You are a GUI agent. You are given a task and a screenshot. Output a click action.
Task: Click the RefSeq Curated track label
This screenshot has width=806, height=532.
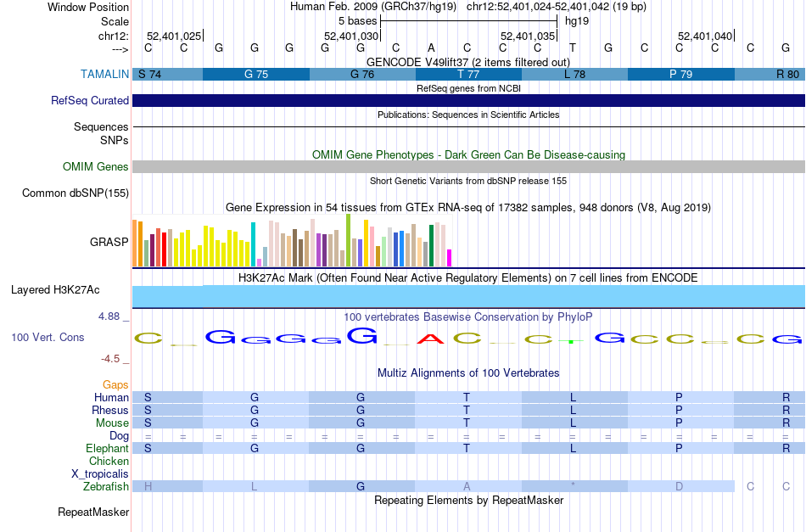[89, 100]
